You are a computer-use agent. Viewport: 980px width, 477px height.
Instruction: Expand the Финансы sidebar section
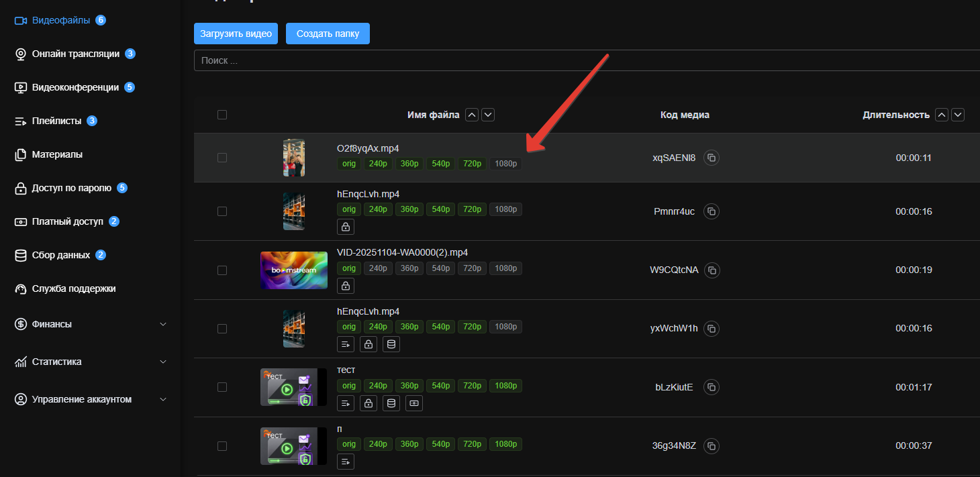(91, 324)
